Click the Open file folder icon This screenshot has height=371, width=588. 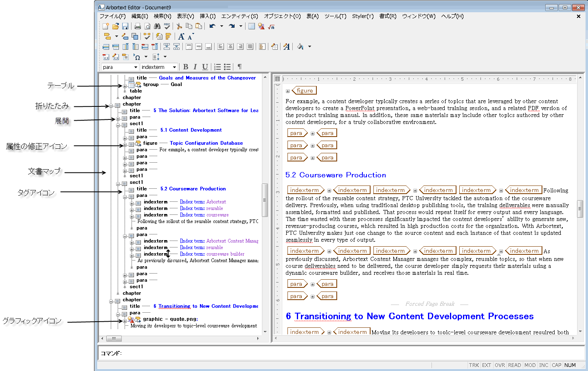115,26
